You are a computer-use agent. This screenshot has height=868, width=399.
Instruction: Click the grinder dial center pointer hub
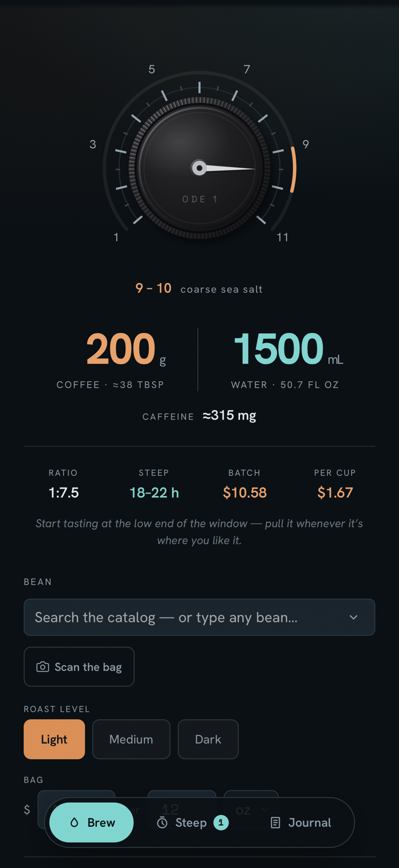pos(199,168)
